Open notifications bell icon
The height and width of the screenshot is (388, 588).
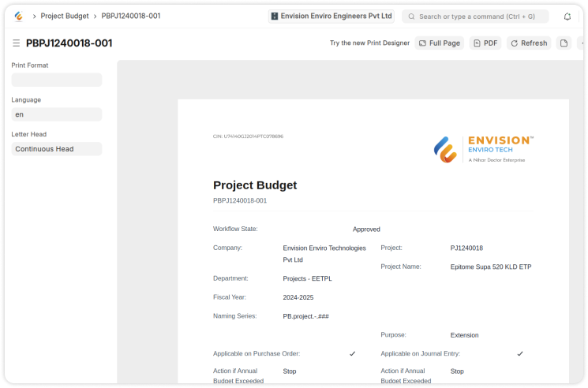point(567,17)
